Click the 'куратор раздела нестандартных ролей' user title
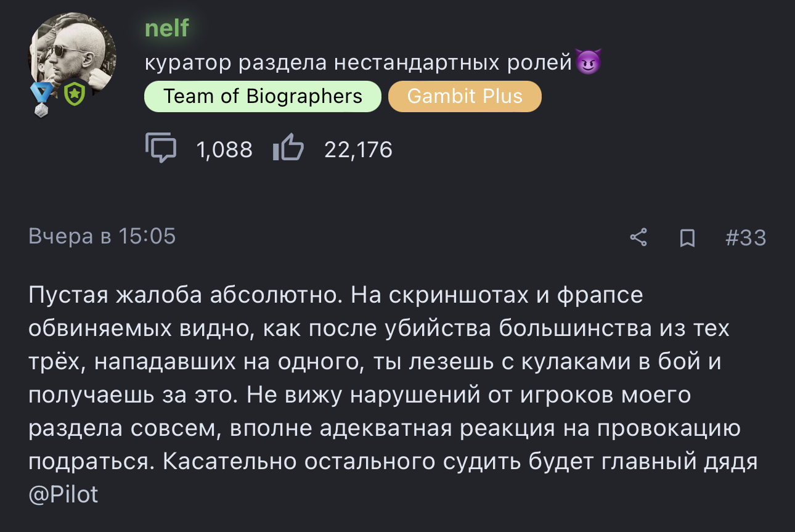 [x=359, y=62]
